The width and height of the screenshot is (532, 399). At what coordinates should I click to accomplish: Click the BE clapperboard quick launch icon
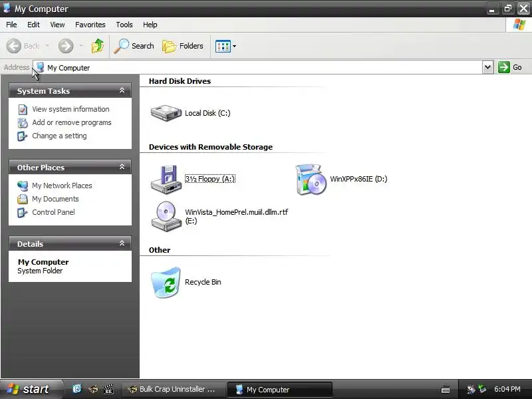[108, 389]
